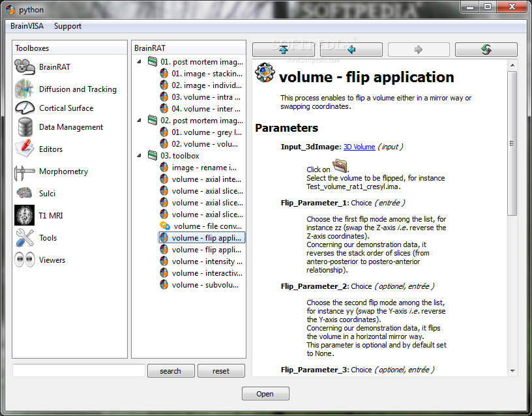532x416 pixels.
Task: Click the Flip_Parameter_2 heading text
Action: (314, 286)
